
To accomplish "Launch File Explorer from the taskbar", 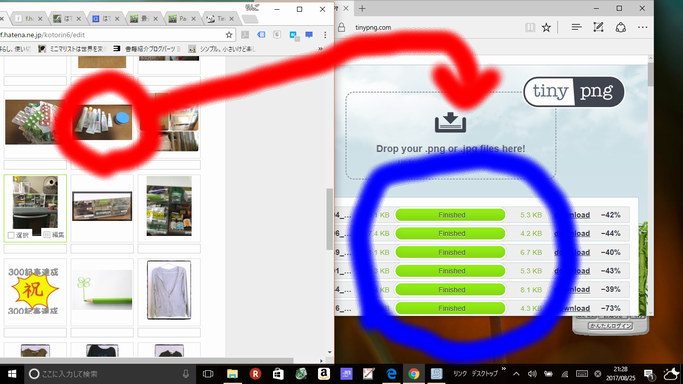I will pos(232,374).
